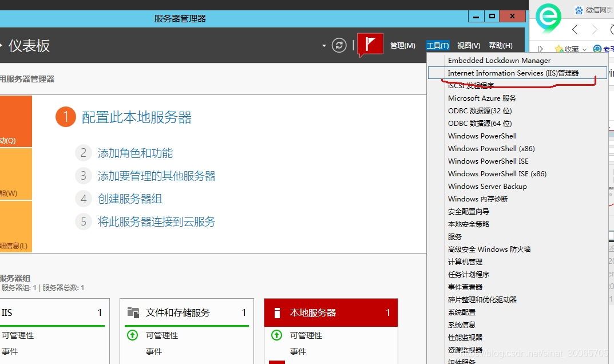Image resolution: width=614 pixels, height=364 pixels.
Task: Click 可管理性 in 文件和存储服务 tile
Action: tap(162, 335)
